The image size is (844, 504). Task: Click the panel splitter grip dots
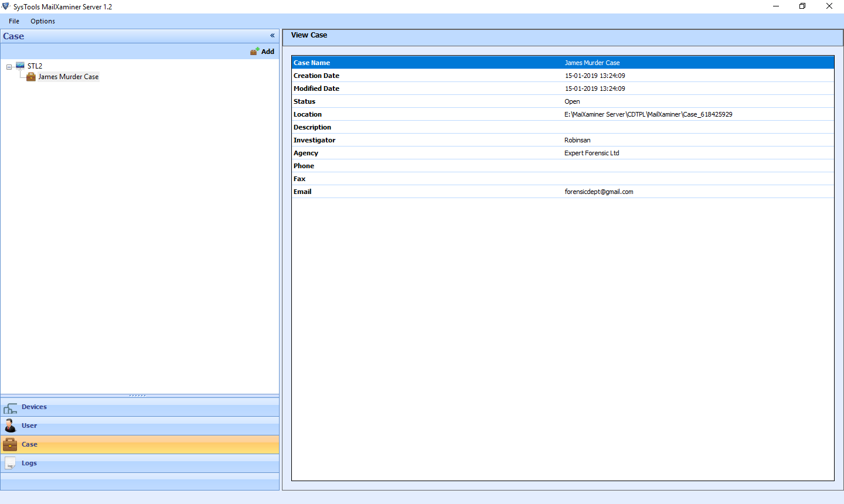point(138,396)
